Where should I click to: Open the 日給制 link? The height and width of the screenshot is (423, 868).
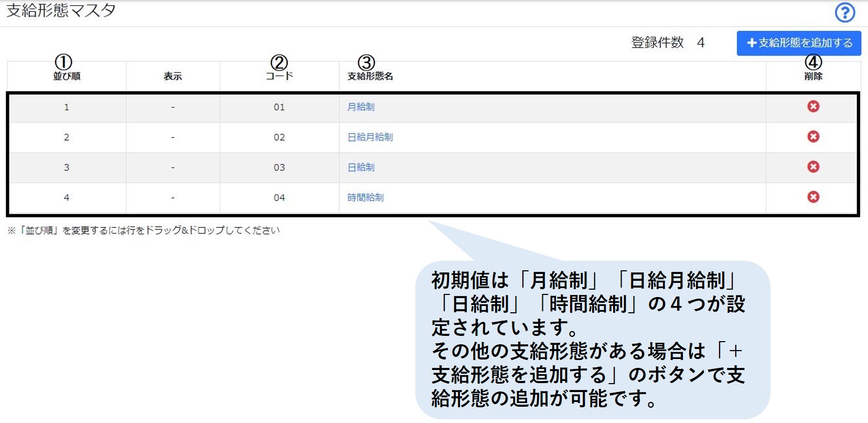tap(361, 167)
